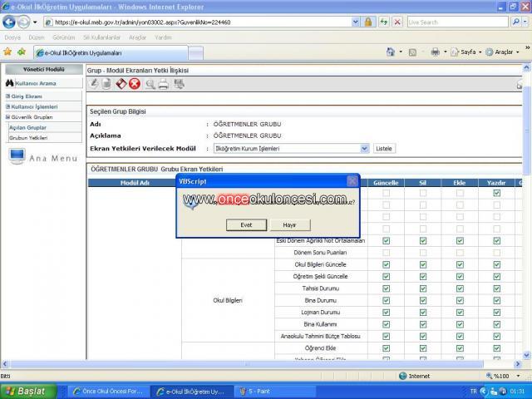Screen dimensions: 532x399
Task: Click the monitor icon next to Ana Menu
Action: coord(17,156)
